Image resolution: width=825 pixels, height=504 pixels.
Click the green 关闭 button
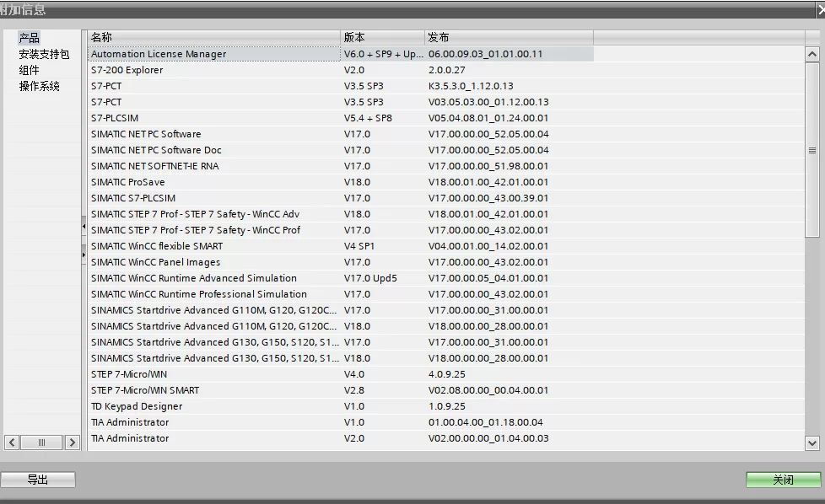click(x=783, y=480)
